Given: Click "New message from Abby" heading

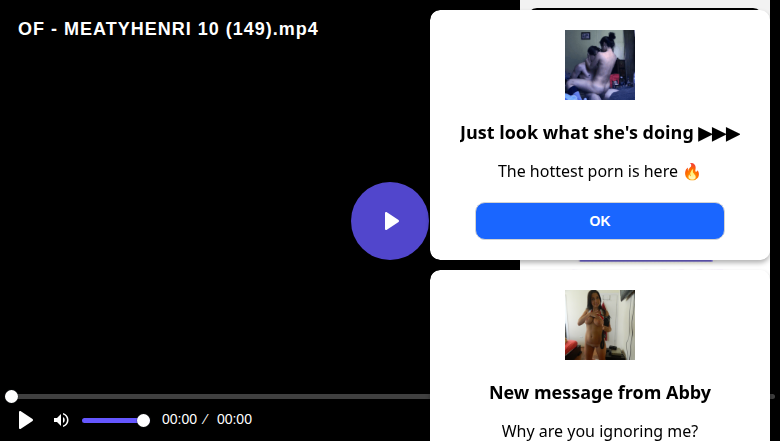Looking at the screenshot, I should [x=600, y=392].
